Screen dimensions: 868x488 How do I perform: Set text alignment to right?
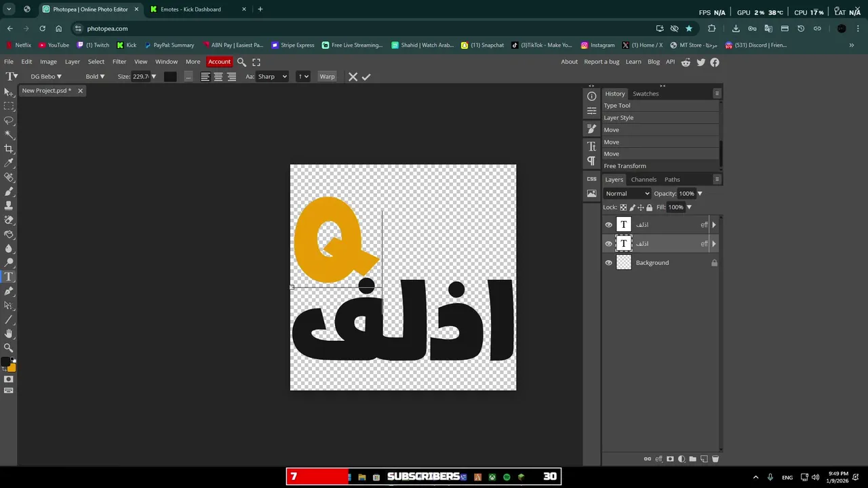231,77
